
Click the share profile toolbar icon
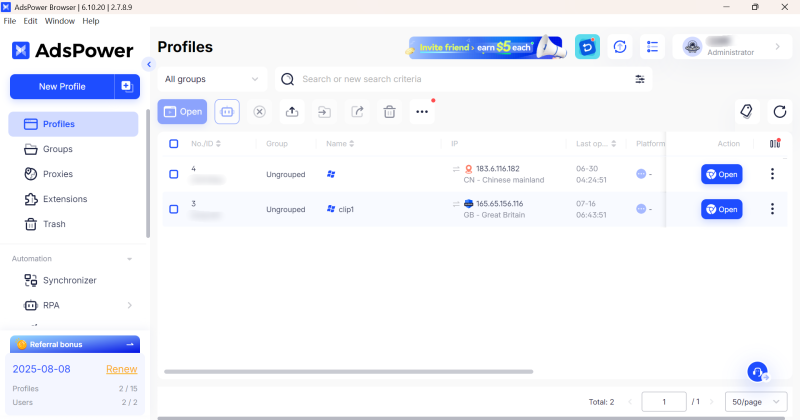[357, 112]
